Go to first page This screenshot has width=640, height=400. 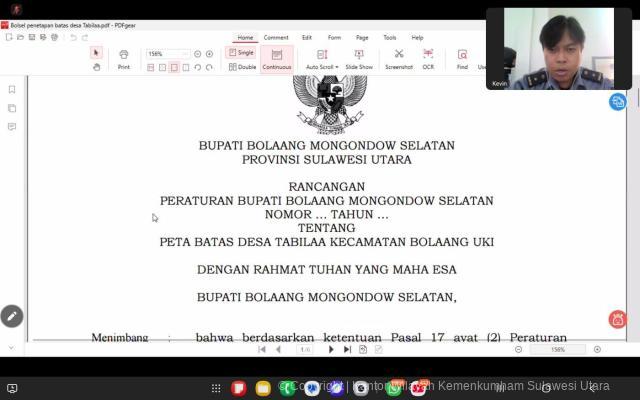(x=262, y=349)
